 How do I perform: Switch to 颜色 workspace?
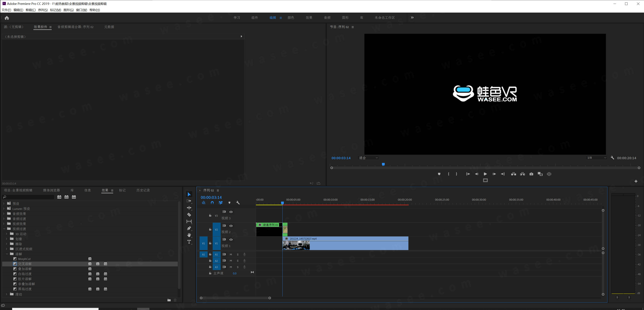click(291, 17)
